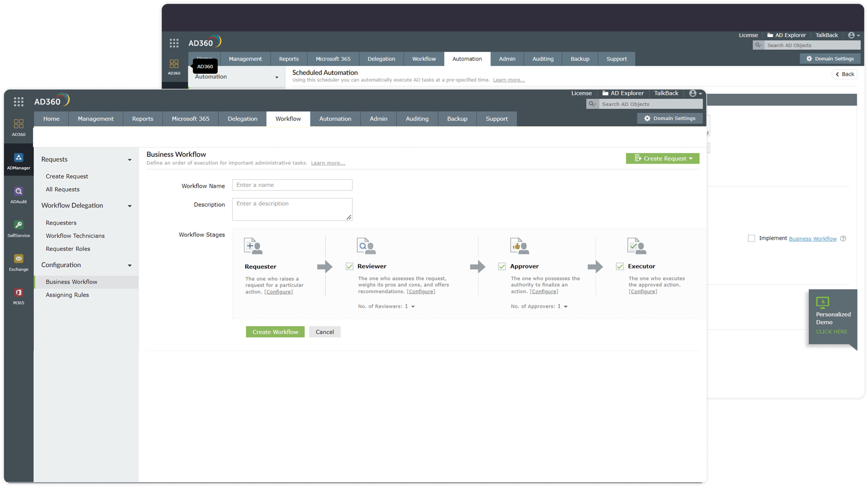
Task: Collapse the Workflow Delegation section
Action: coord(130,206)
